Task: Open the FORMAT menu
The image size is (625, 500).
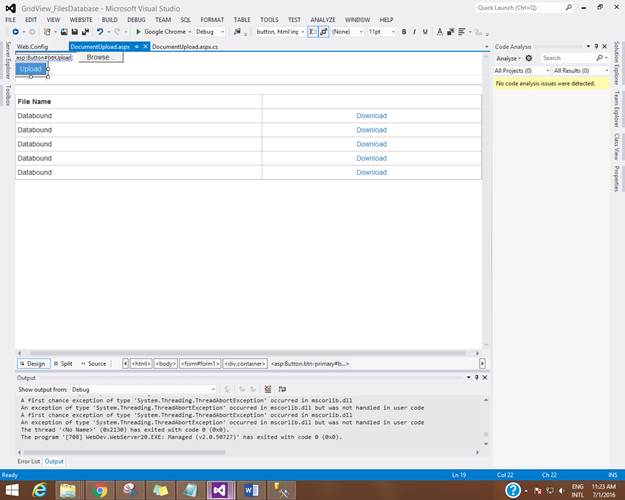Action: [212, 20]
